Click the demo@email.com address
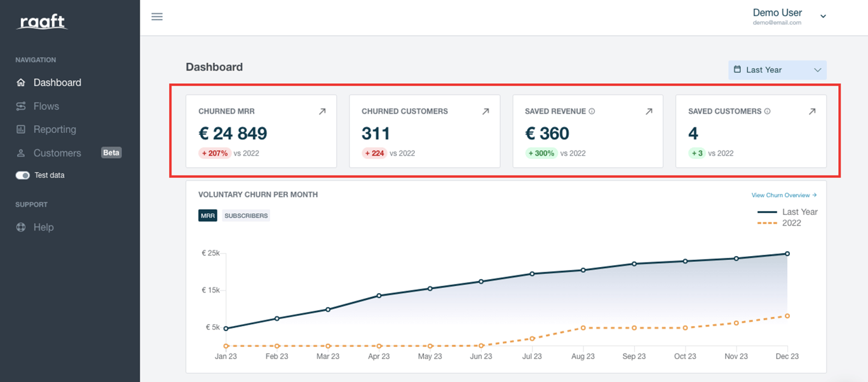This screenshot has height=382, width=868. pos(777,23)
